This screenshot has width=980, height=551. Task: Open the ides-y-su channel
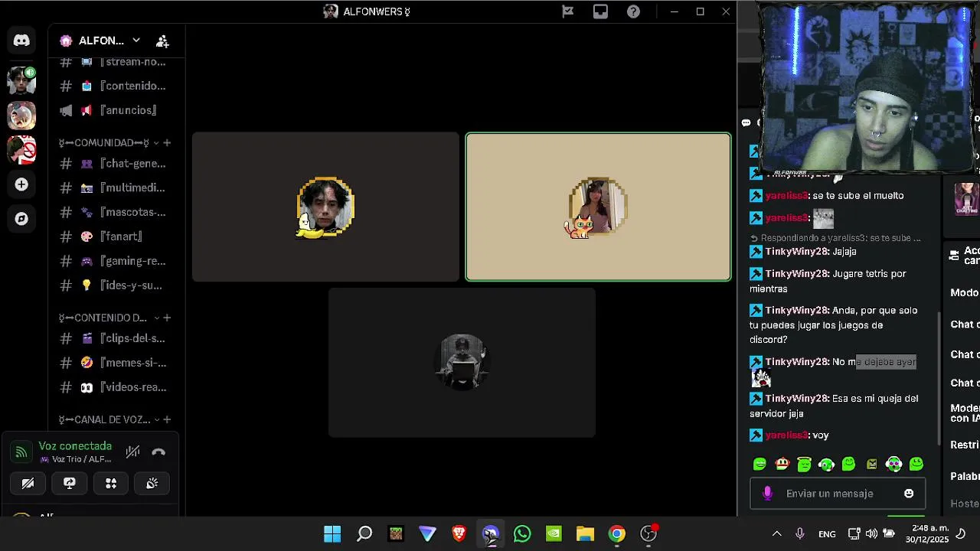116,285
